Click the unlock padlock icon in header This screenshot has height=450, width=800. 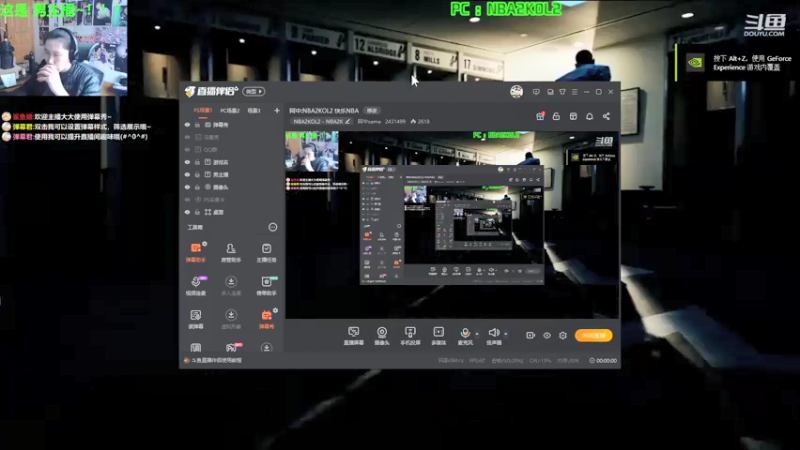(x=556, y=116)
